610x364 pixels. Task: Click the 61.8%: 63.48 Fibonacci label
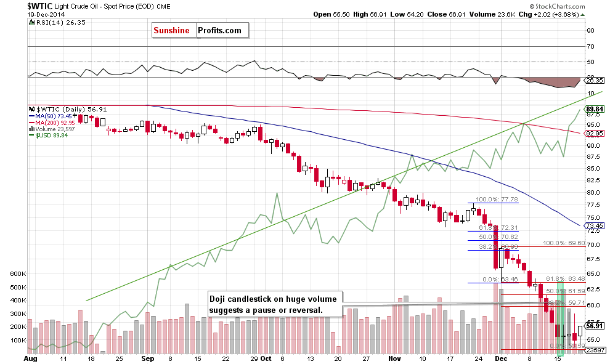pos(565,278)
